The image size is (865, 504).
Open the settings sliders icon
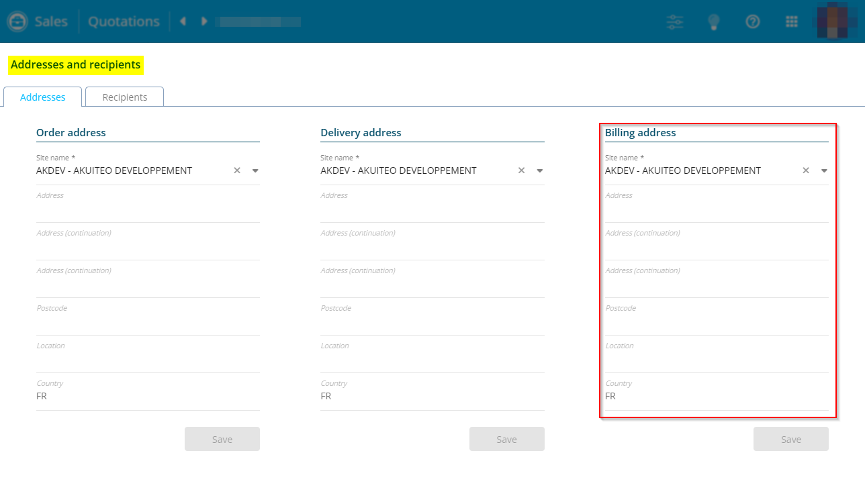pyautogui.click(x=675, y=21)
